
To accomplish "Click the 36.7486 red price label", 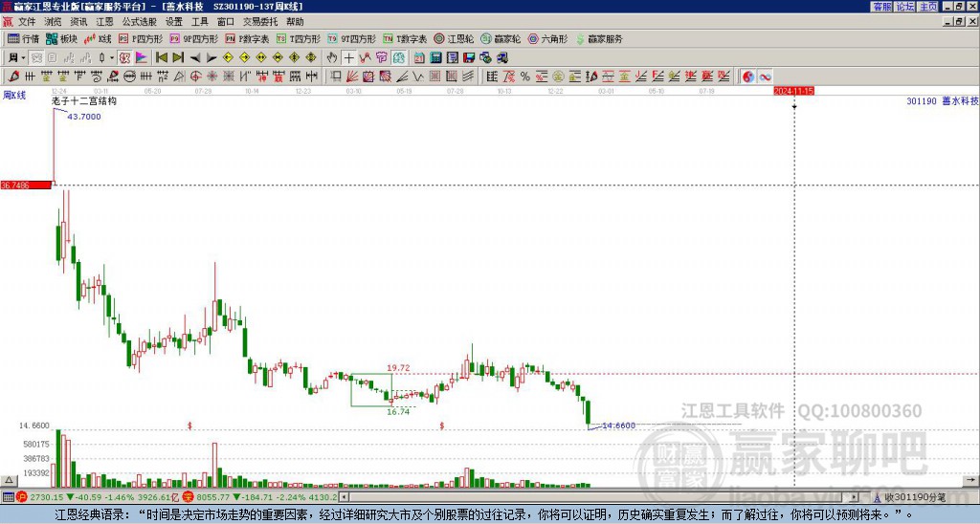I will point(26,185).
